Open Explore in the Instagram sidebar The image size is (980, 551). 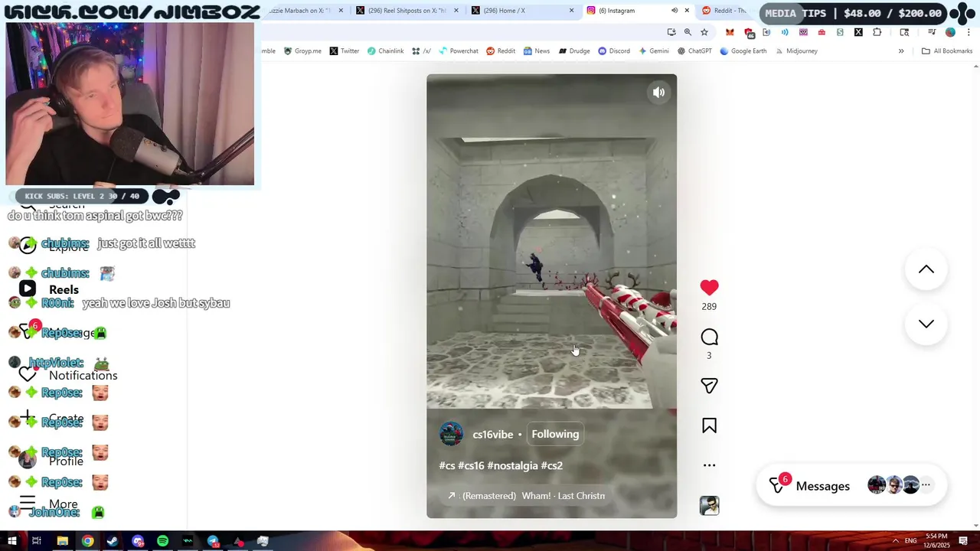pos(54,246)
